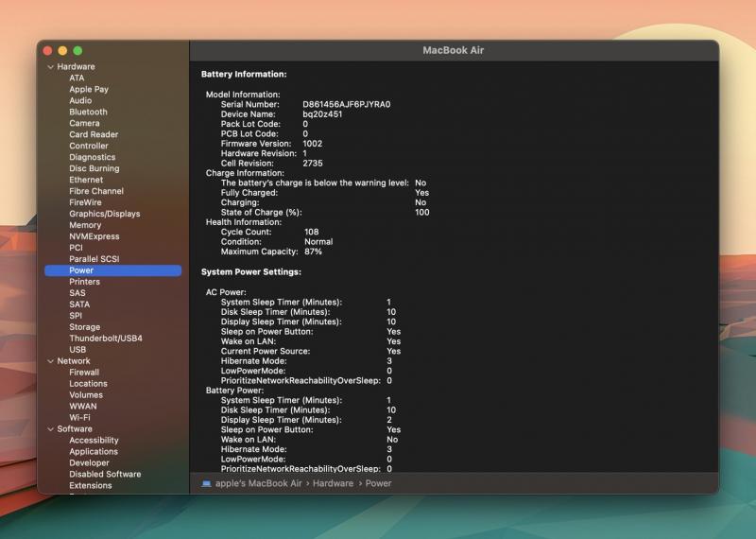
Task: Click the Network category label
Action: coord(74,361)
